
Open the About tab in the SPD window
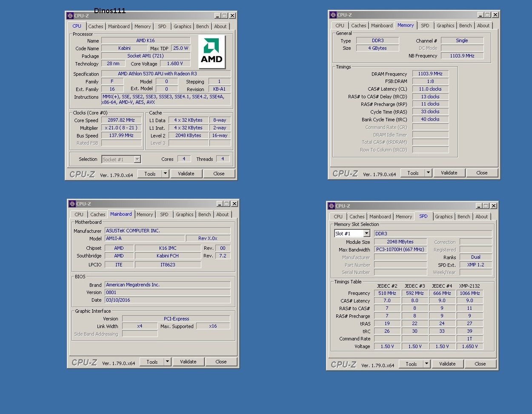pos(482,217)
